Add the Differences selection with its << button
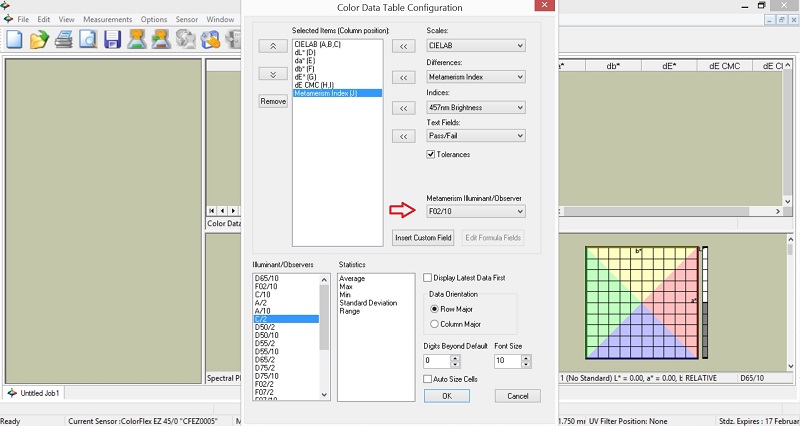Screen dimensions: 800x426 pos(403,78)
